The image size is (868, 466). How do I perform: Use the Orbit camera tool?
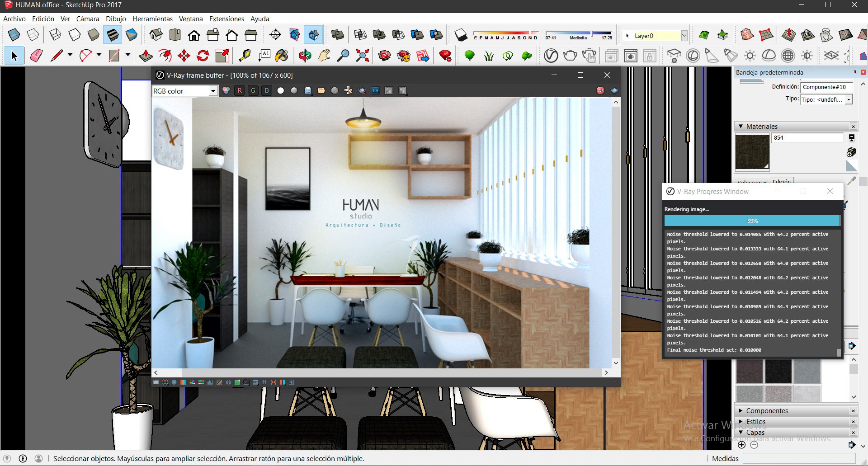point(305,56)
